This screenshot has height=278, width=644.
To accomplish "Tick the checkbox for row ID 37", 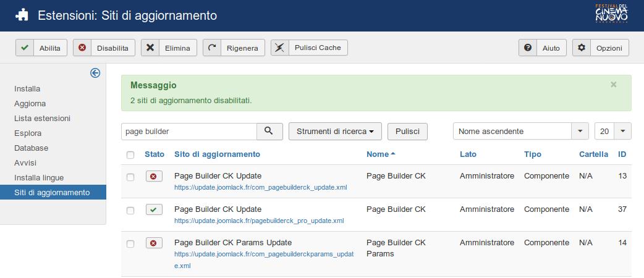I will [x=130, y=210].
